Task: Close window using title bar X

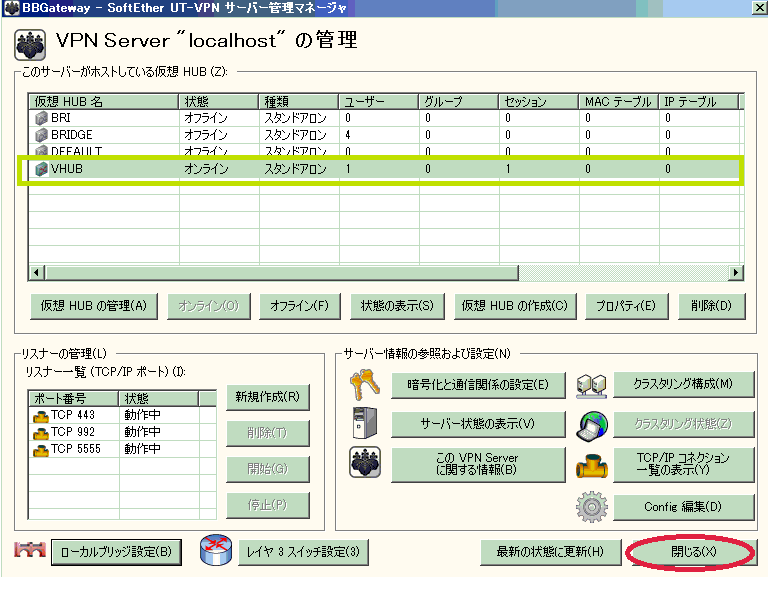Action: (x=760, y=8)
